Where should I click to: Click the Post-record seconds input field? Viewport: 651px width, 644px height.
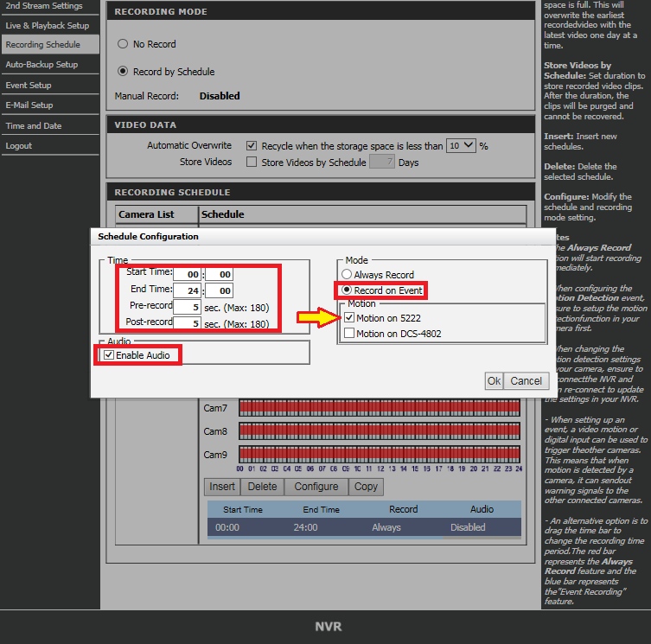coord(187,323)
